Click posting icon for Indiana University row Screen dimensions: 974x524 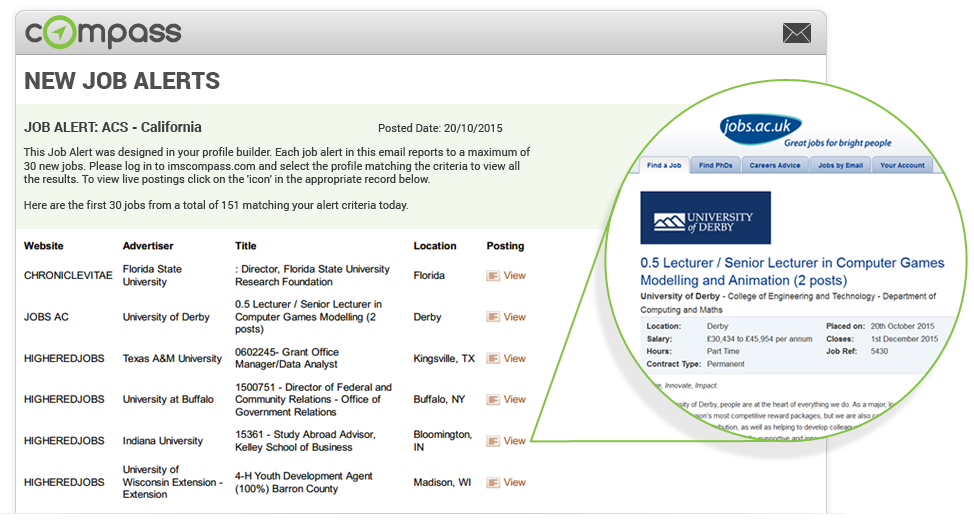tap(493, 441)
